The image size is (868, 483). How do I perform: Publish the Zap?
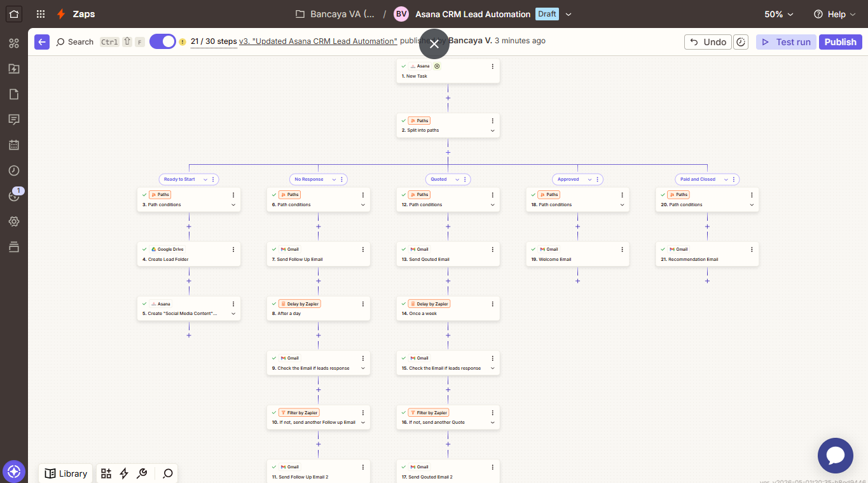pos(841,42)
